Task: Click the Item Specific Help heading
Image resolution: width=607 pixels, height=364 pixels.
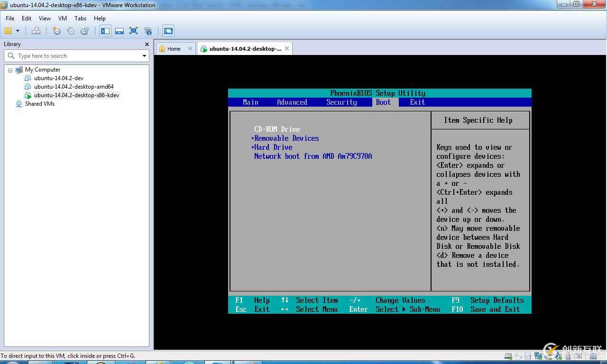Action: 478,120
